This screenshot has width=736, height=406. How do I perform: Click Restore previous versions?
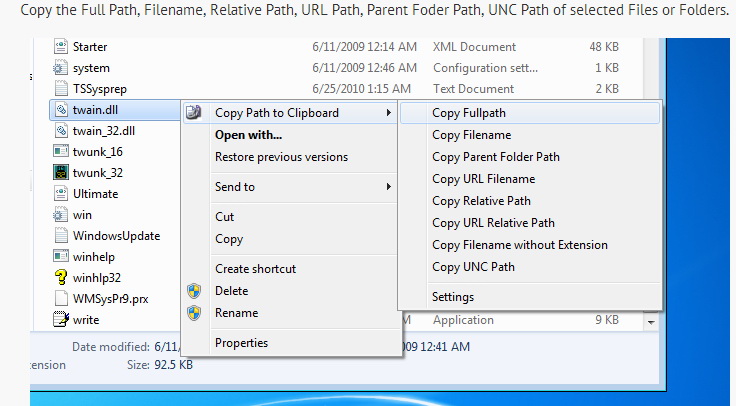(x=281, y=157)
